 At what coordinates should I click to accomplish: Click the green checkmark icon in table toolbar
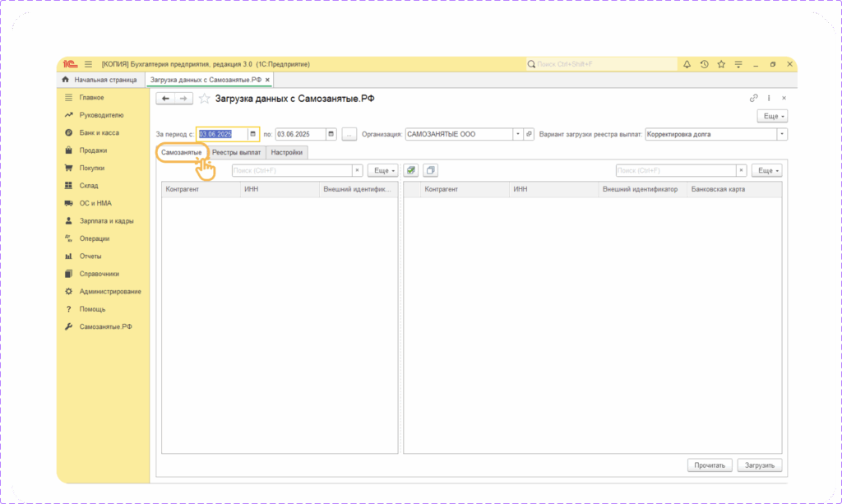pyautogui.click(x=411, y=170)
